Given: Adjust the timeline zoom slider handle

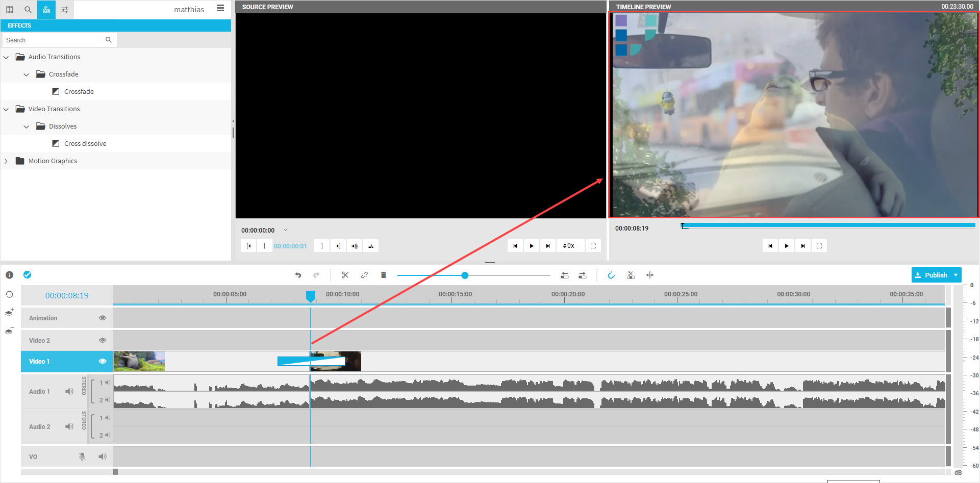Looking at the screenshot, I should pos(465,275).
